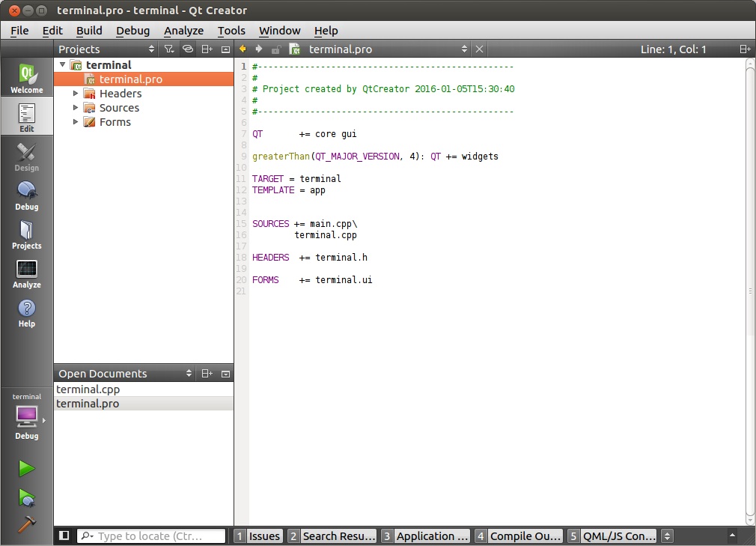This screenshot has height=546, width=756.
Task: Expand the output pane with up arrow
Action: (x=732, y=536)
